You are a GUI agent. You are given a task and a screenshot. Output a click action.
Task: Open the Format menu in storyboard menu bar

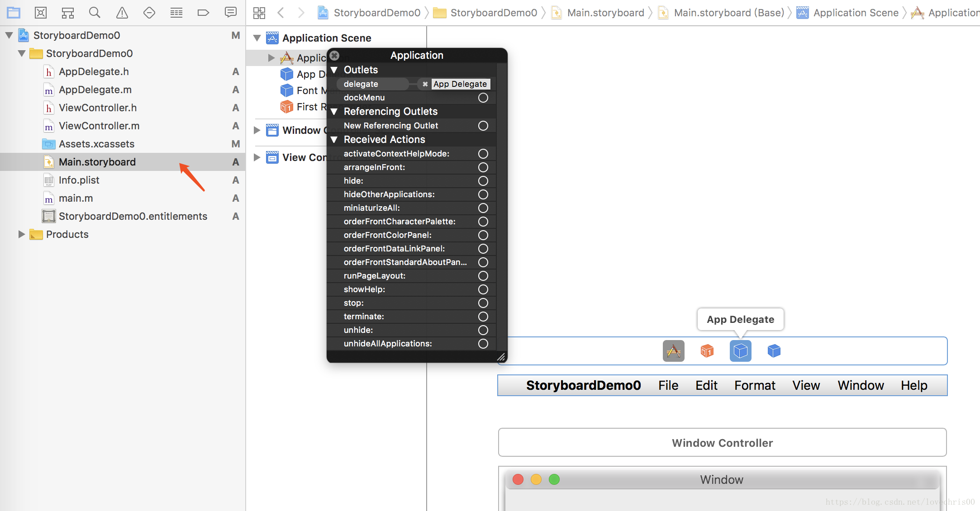point(755,385)
